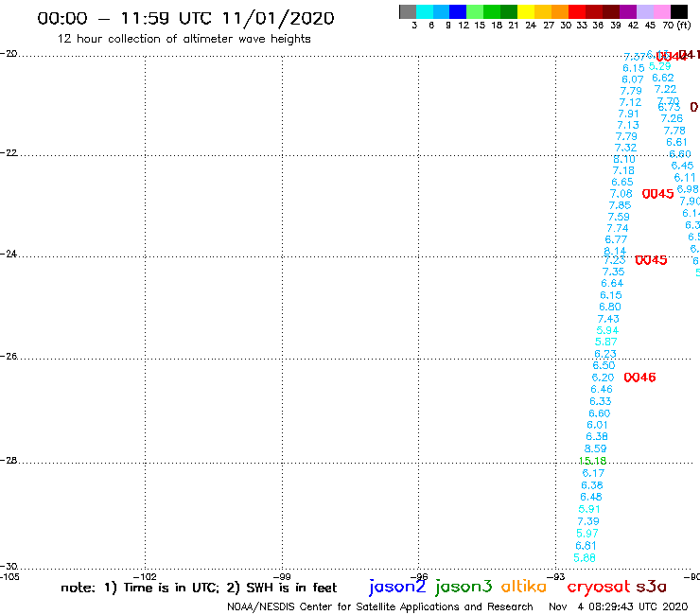Screen dimensions: 700x615
Task: Click the 6.33 wave height value
Action: click(x=601, y=401)
